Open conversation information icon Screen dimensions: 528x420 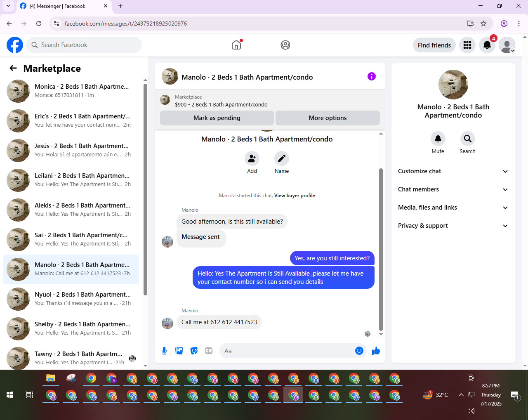click(372, 76)
